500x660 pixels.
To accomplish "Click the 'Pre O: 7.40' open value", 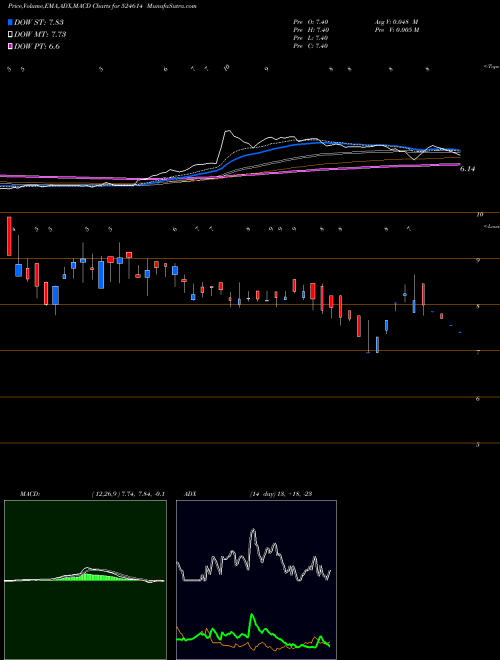I will [311, 22].
